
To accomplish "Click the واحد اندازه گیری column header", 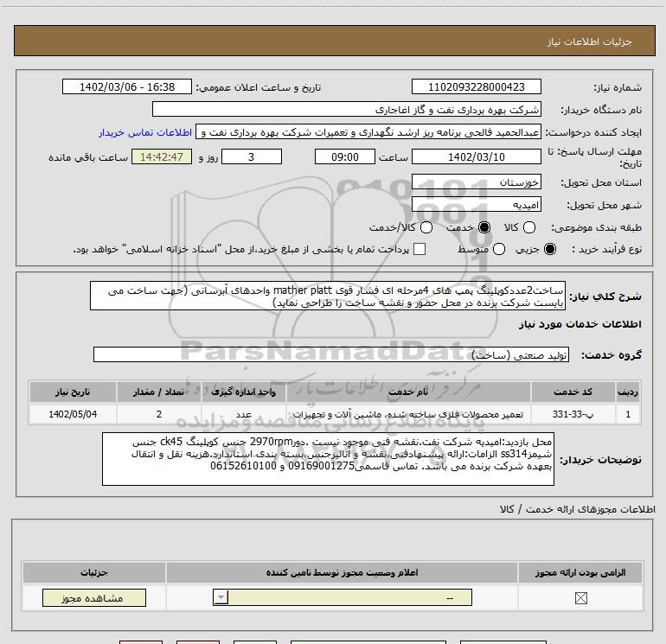I will pyautogui.click(x=244, y=392).
